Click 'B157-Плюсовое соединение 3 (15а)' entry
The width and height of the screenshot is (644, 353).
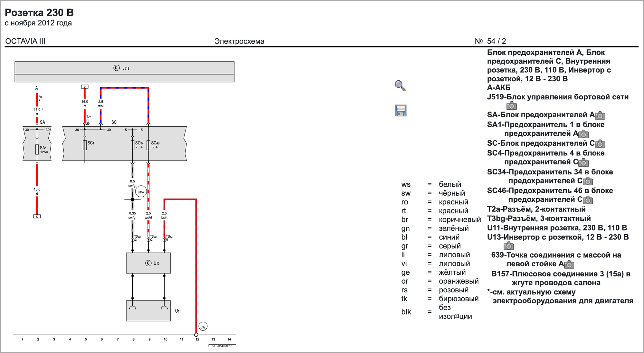tap(561, 278)
